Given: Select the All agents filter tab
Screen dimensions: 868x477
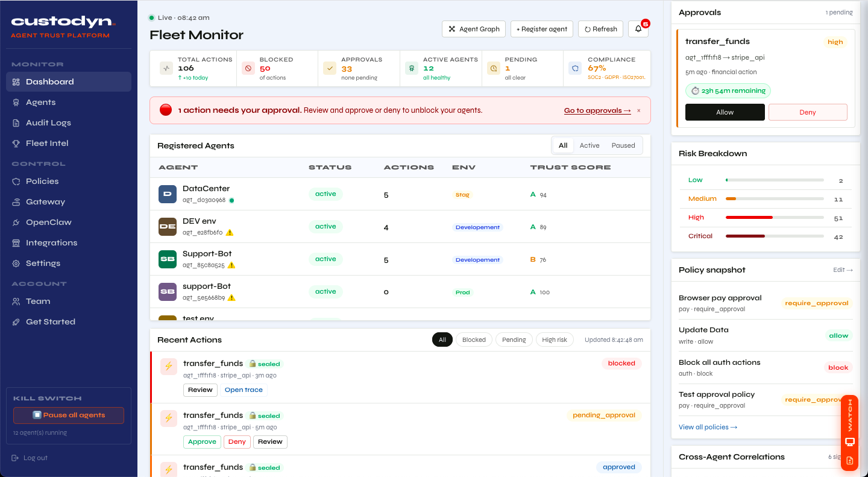Looking at the screenshot, I should [x=563, y=145].
